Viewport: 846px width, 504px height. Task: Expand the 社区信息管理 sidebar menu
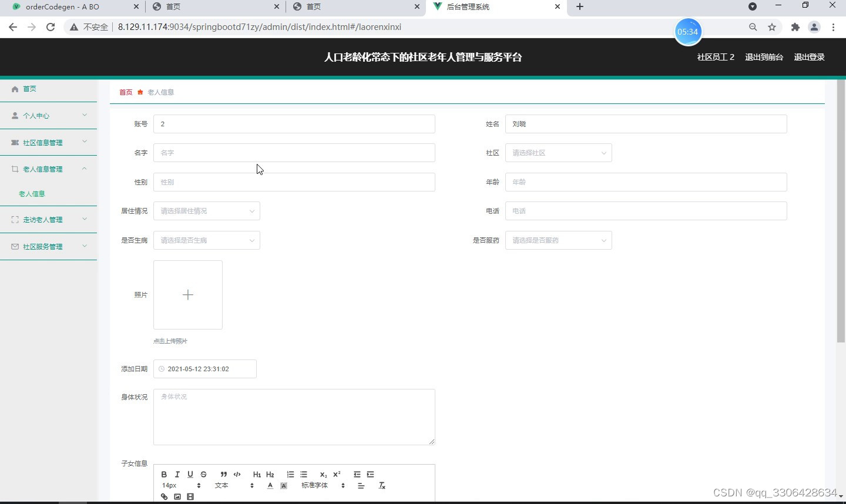tap(48, 143)
